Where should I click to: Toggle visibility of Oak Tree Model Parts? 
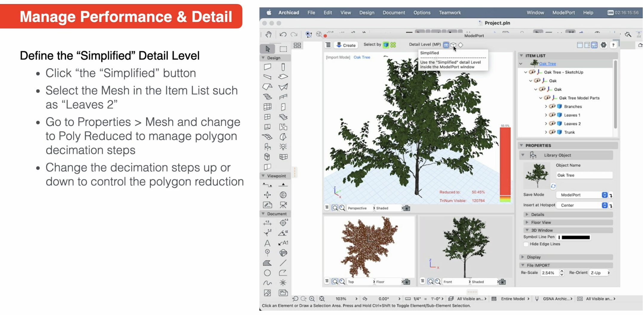547,98
